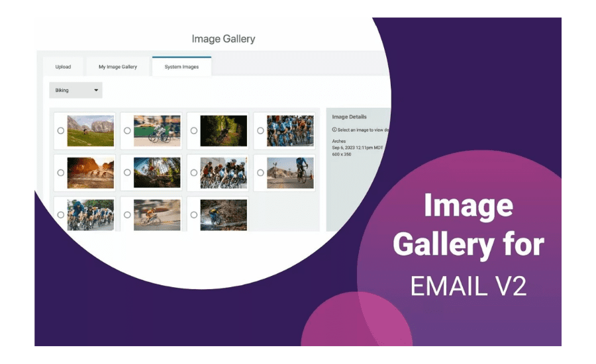Viewport: 596px width, 364px height.
Task: Click the cyclist passing green wall thumbnail
Action: (x=157, y=130)
